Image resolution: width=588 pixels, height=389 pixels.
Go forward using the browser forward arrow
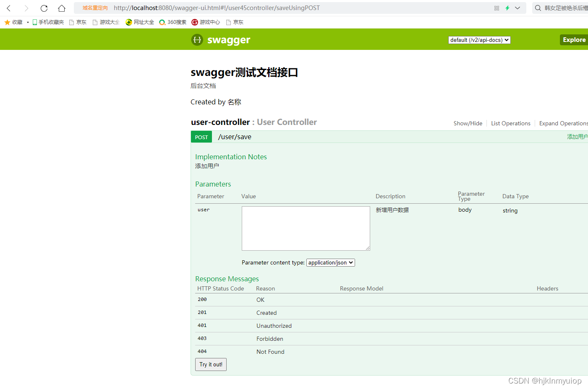point(26,8)
